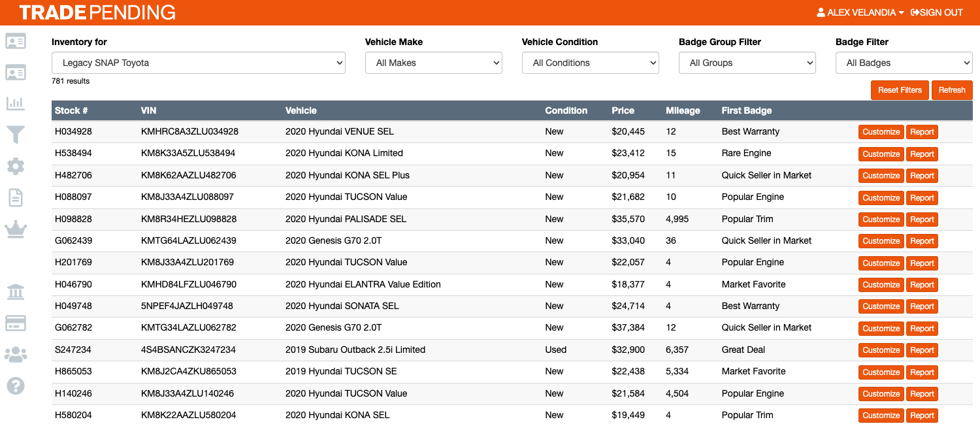Open the Alex Velandia user menu
The width and height of the screenshot is (980, 426).
(x=860, y=12)
